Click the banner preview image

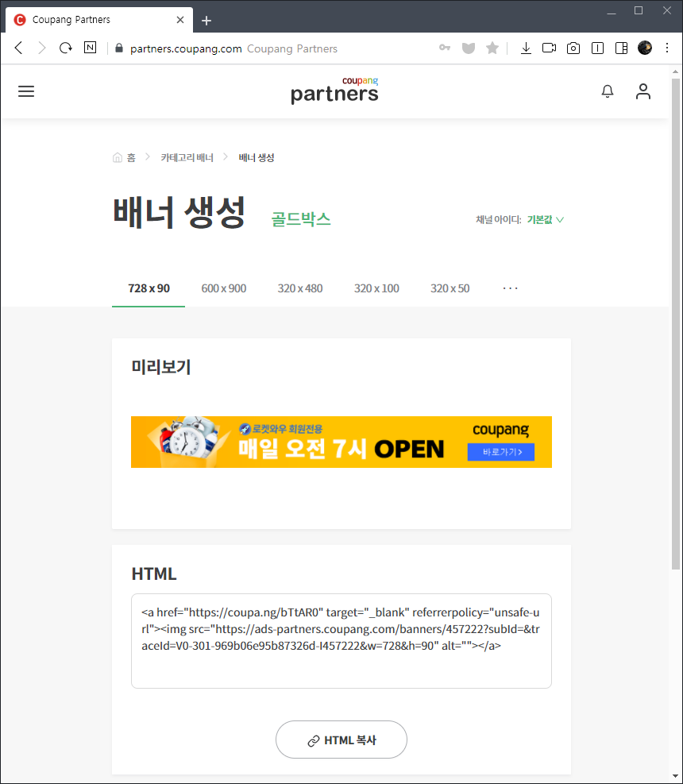[x=341, y=442]
